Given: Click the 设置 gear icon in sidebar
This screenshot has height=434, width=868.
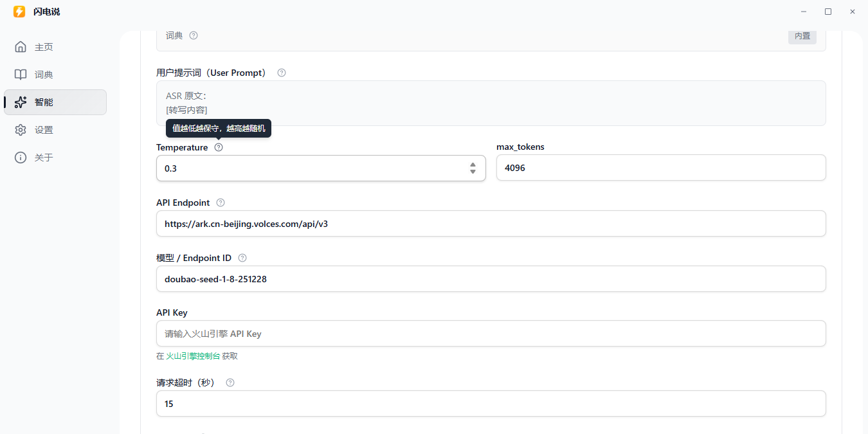Looking at the screenshot, I should (21, 130).
